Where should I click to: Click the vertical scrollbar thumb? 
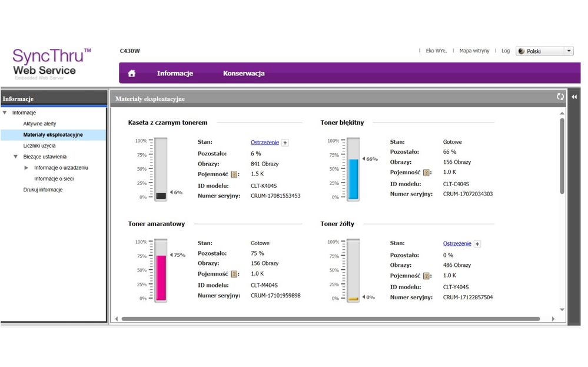(562, 156)
